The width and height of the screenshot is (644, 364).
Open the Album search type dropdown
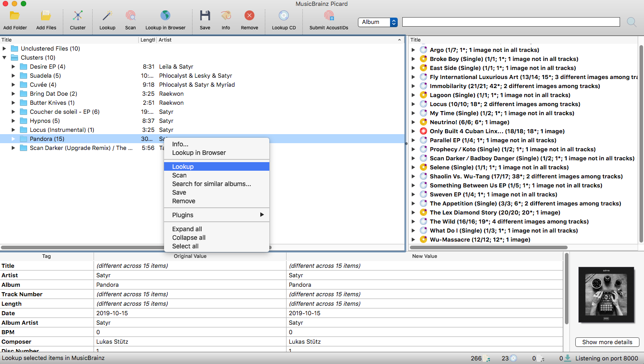[x=378, y=22]
